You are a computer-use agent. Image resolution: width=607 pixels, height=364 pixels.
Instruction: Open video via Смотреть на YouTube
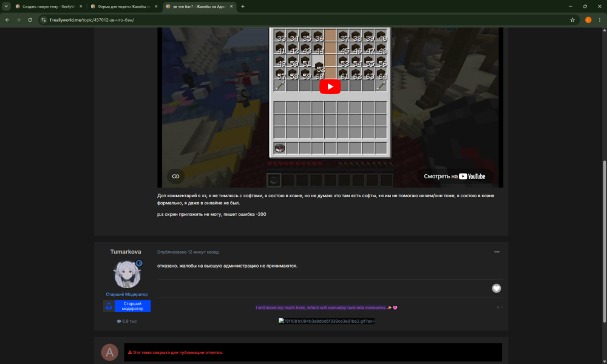[454, 177]
